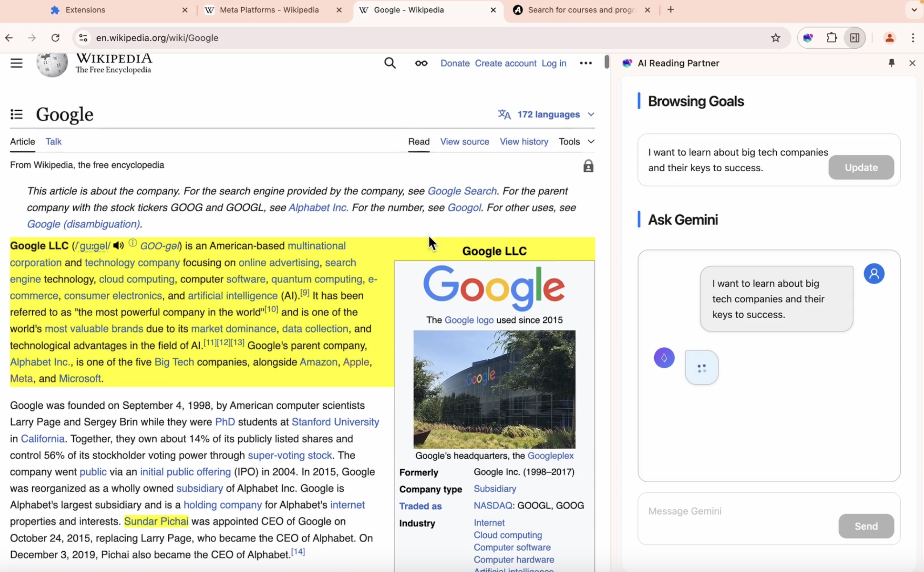This screenshot has height=572, width=924.
Task: Open the appearance glasses icon
Action: pos(421,63)
